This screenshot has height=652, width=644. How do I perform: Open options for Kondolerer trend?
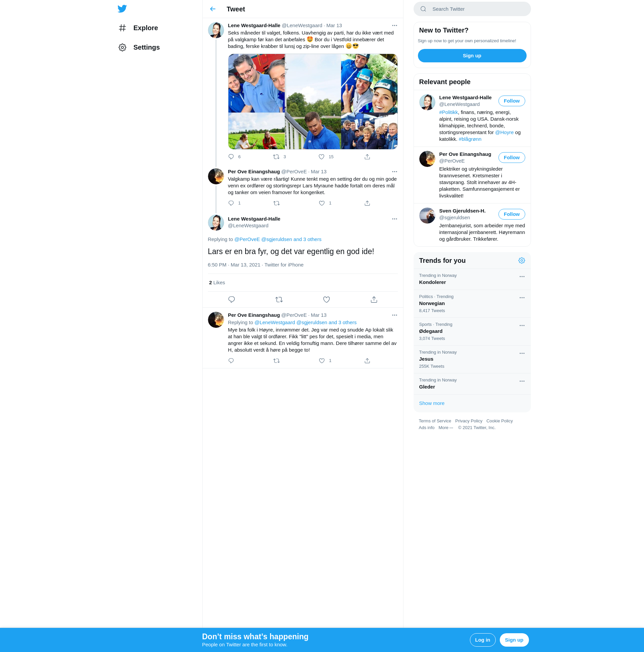click(522, 277)
